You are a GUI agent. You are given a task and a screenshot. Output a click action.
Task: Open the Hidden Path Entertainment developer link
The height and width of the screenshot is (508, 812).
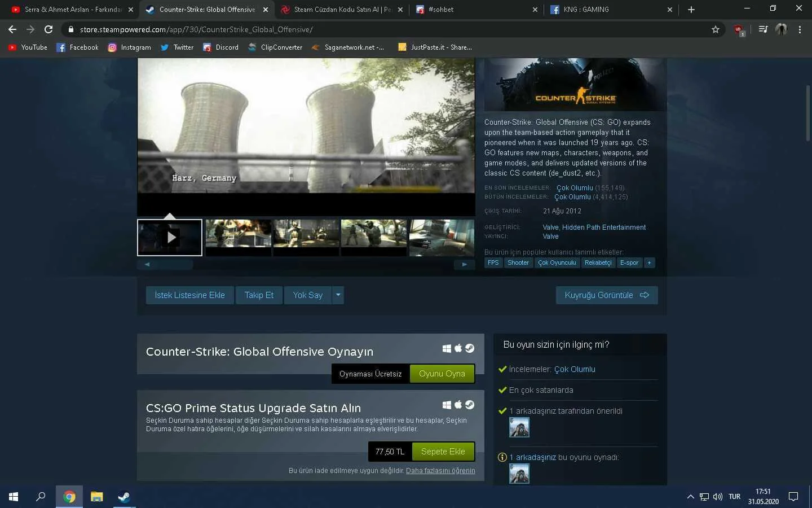[x=604, y=227]
